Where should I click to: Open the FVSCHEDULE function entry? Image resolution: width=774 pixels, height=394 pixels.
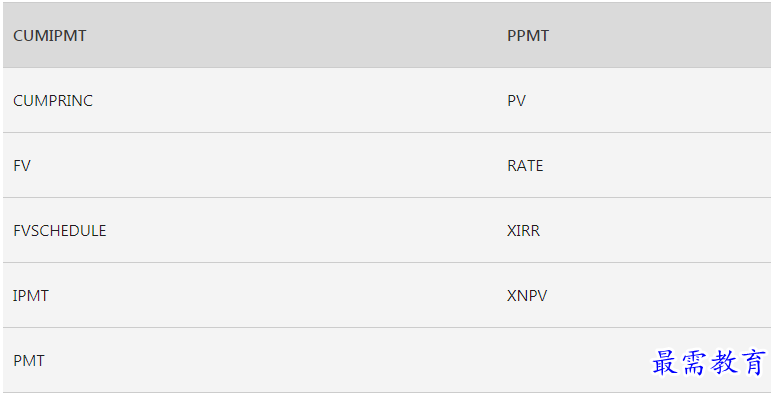point(60,231)
